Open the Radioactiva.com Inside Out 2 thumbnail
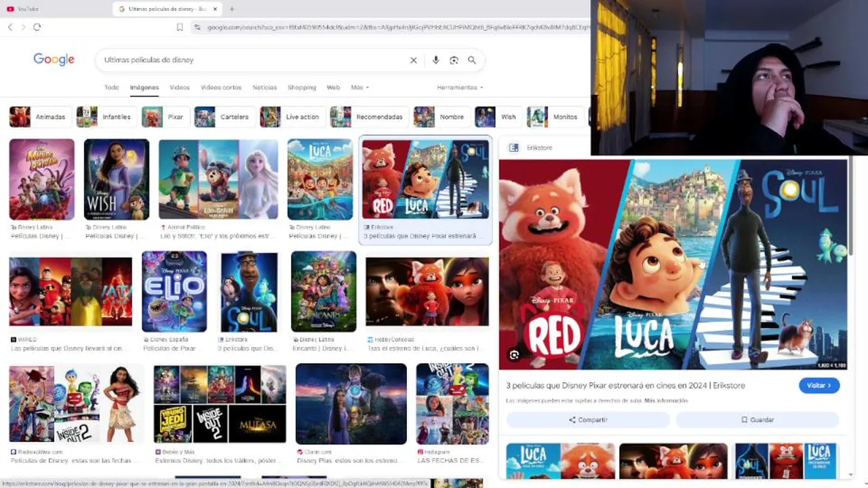The width and height of the screenshot is (868, 488). click(x=75, y=404)
